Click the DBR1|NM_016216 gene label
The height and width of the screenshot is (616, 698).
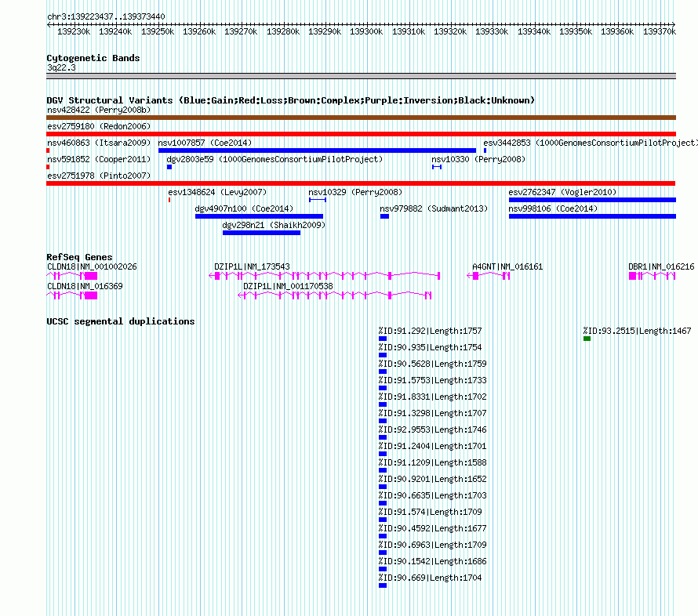tap(661, 266)
